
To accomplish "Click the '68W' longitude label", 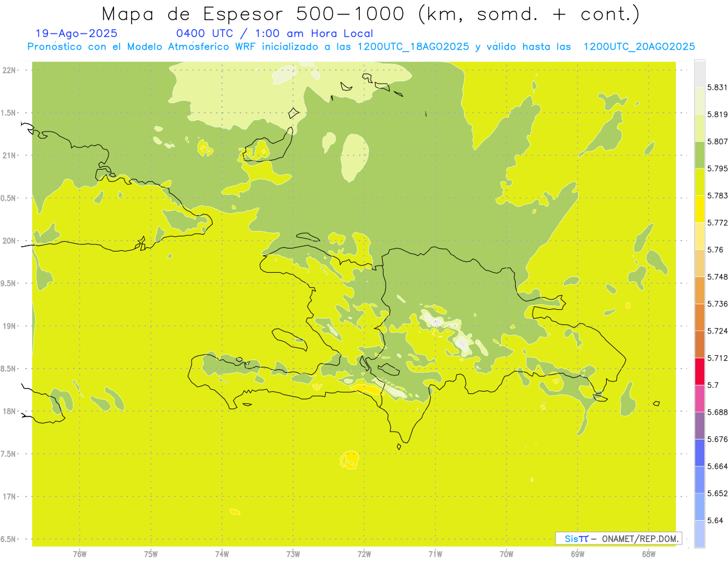I will (x=649, y=554).
